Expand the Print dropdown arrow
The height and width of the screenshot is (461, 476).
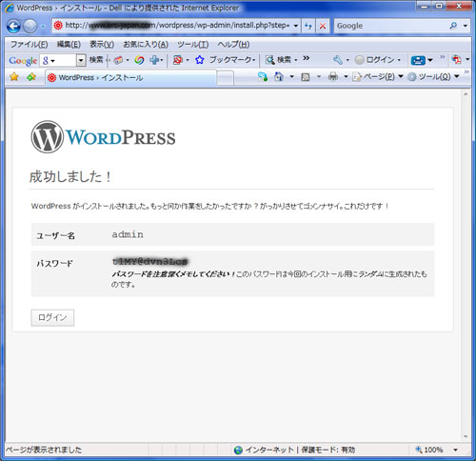point(346,77)
